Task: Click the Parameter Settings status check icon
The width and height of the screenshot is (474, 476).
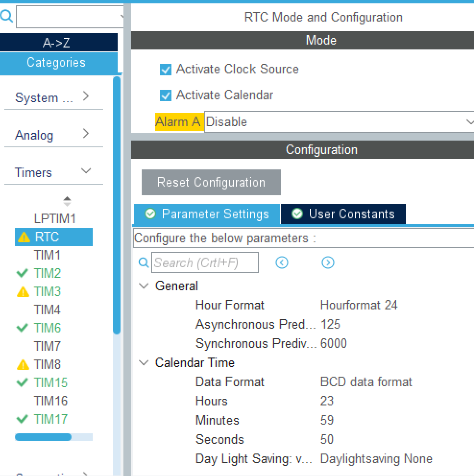Action: pyautogui.click(x=150, y=214)
